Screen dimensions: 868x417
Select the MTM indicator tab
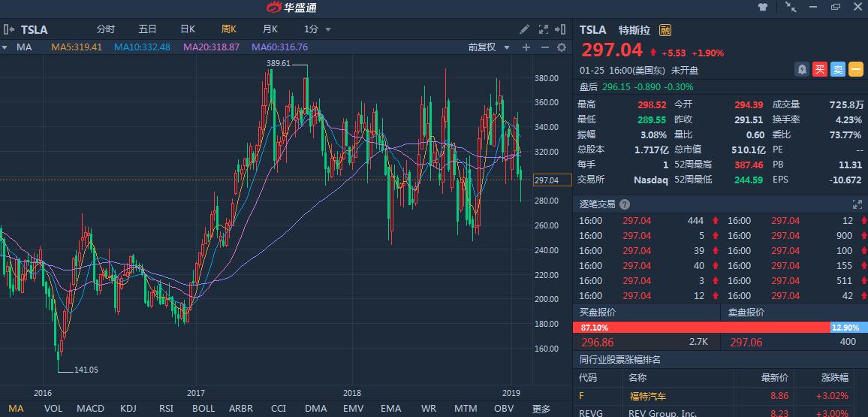tap(466, 409)
